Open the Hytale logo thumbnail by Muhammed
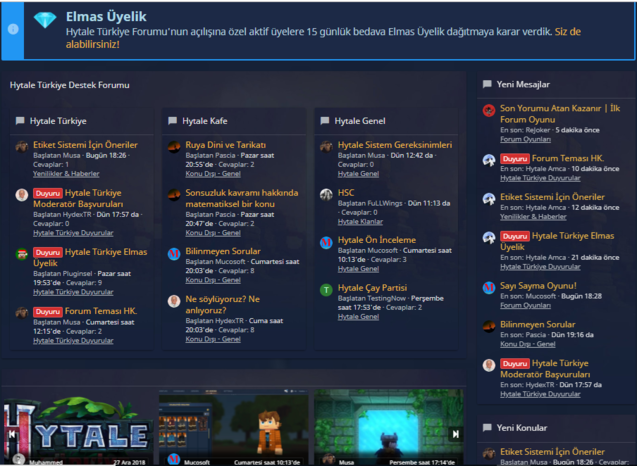 (x=78, y=429)
